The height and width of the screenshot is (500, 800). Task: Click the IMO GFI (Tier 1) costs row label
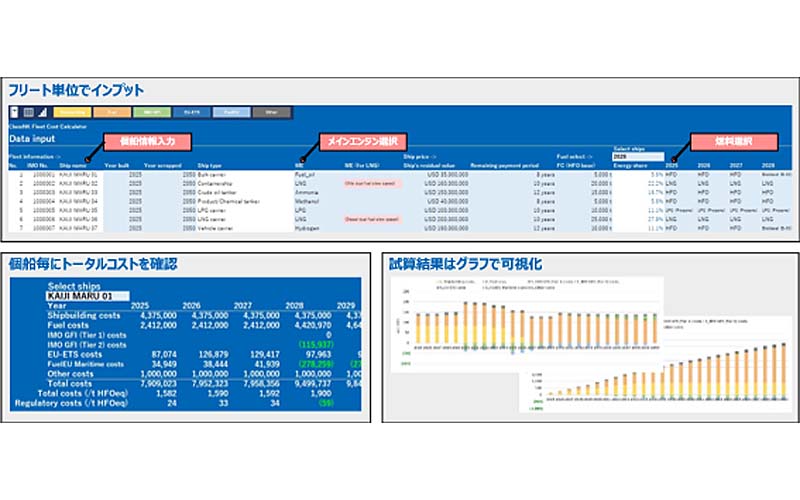(x=87, y=335)
